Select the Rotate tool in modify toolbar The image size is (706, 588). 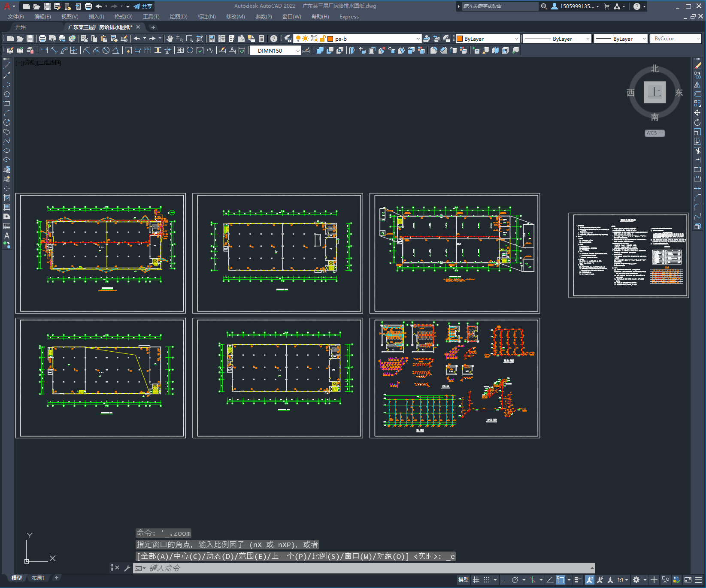[x=697, y=122]
